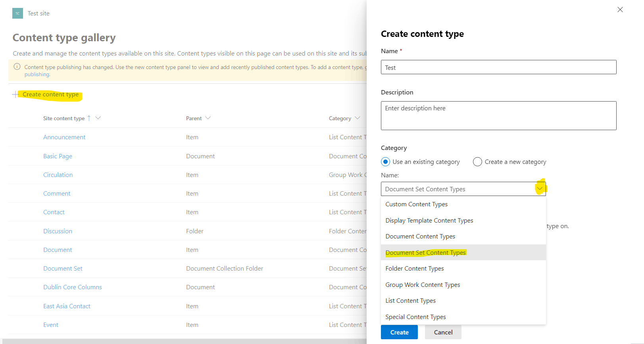The width and height of the screenshot is (644, 344).
Task: Open the Site content type column dropdown chevron
Action: [x=98, y=118]
